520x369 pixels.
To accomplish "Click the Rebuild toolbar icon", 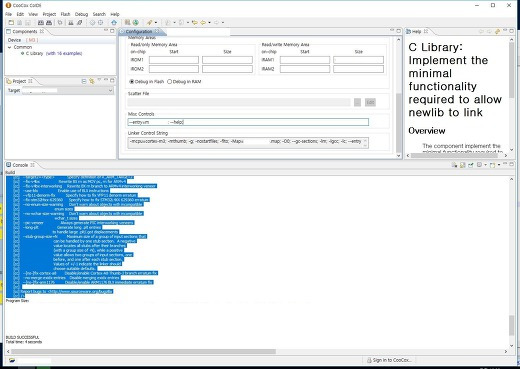I will coord(49,23).
